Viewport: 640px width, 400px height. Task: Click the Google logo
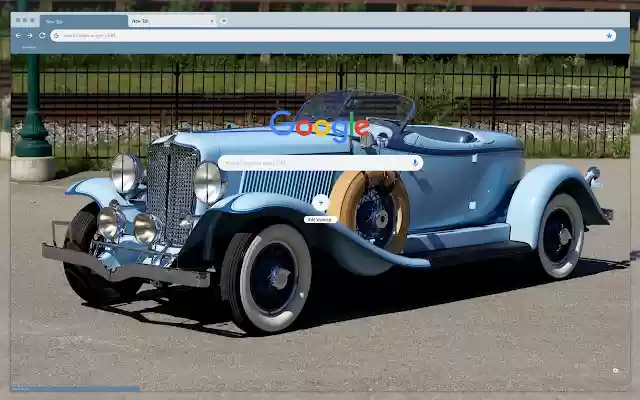click(x=320, y=126)
